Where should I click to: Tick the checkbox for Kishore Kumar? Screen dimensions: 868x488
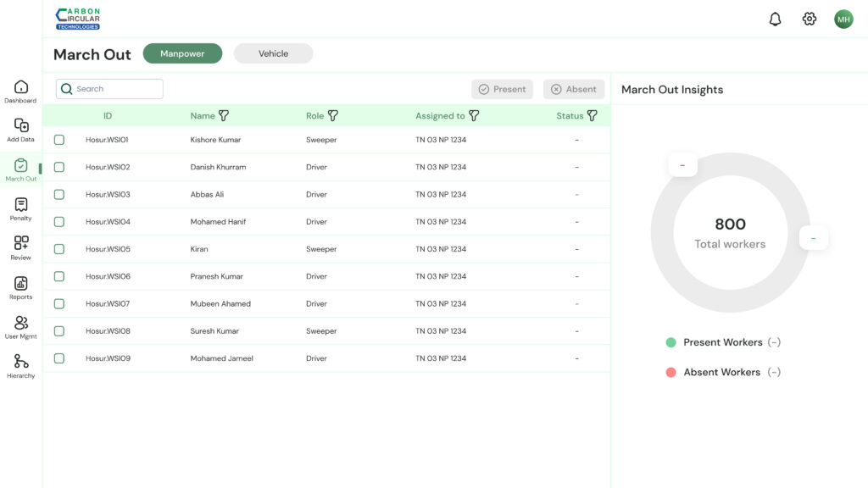tap(59, 140)
